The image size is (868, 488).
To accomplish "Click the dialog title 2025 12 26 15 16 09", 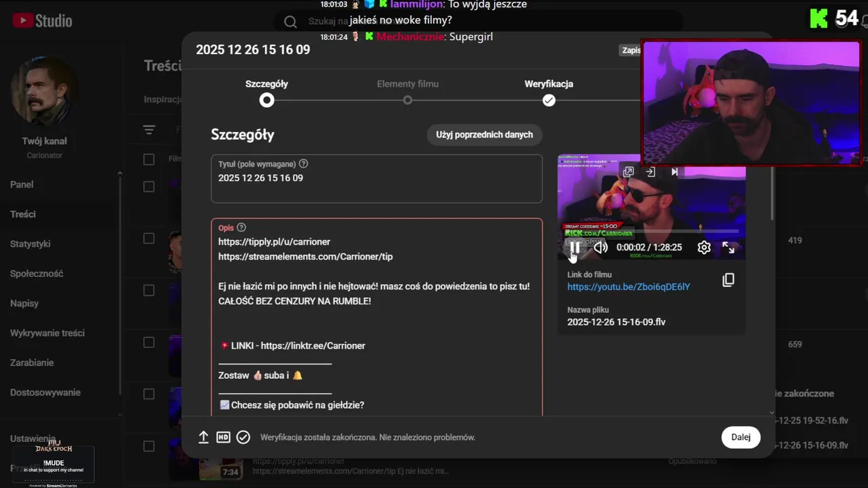I will point(253,49).
